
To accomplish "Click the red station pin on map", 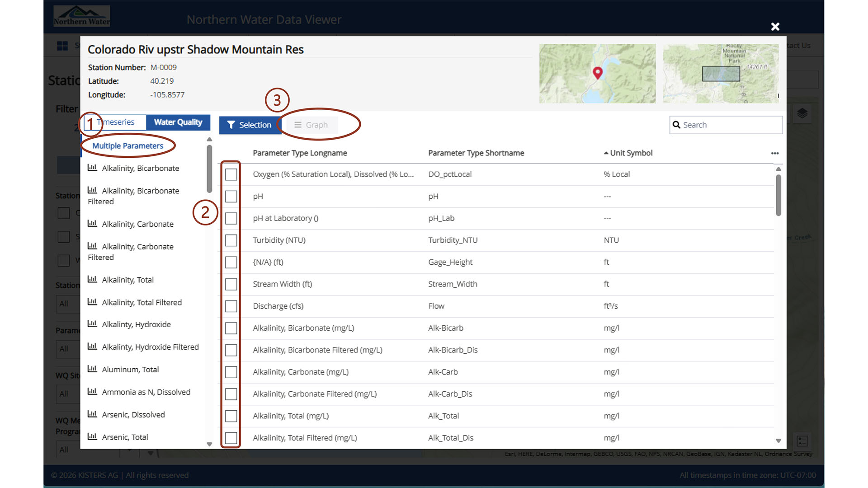I will (598, 73).
